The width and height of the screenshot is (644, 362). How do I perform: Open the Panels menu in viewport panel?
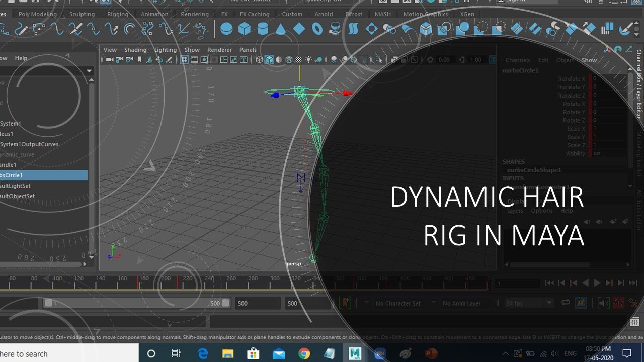pos(248,50)
